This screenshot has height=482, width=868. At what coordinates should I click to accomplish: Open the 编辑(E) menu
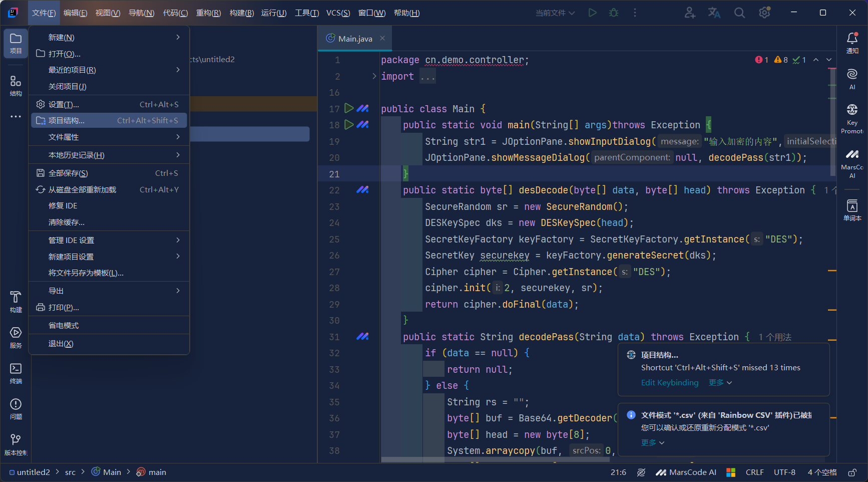pos(76,13)
